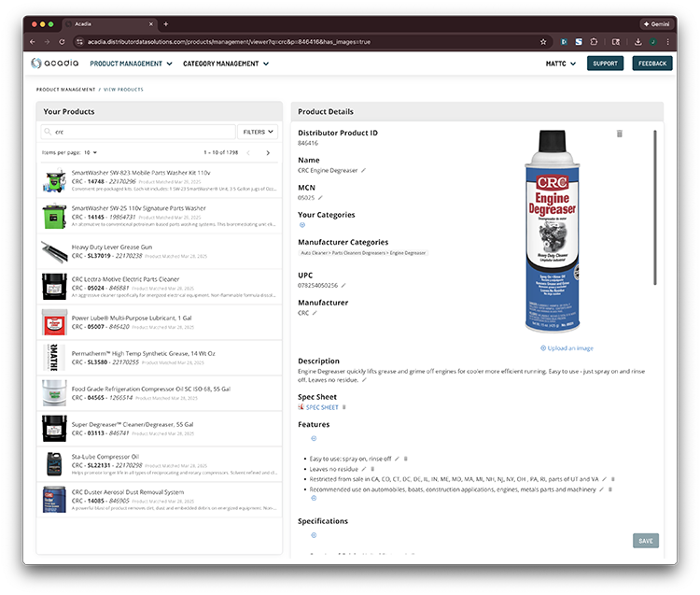Screen dimensions: 700x595
Task: Open the Category Management menu
Action: pyautogui.click(x=226, y=64)
